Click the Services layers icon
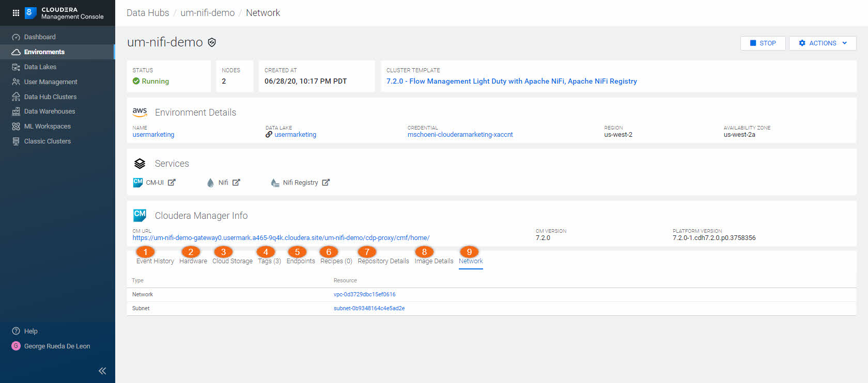This screenshot has width=868, height=383. pos(140,164)
